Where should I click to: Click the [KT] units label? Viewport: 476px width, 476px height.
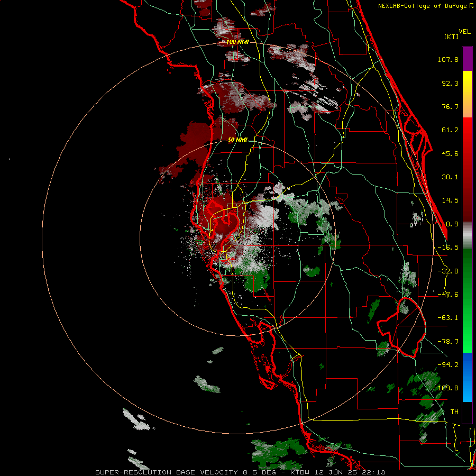coord(452,36)
